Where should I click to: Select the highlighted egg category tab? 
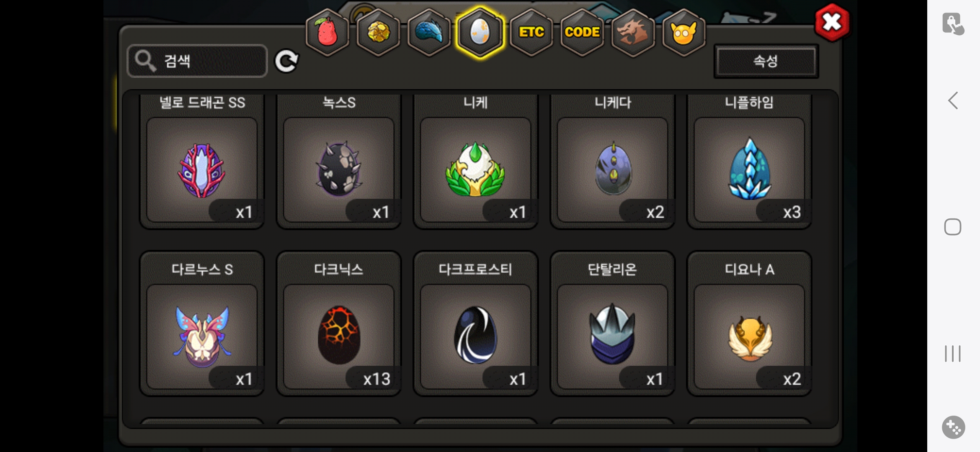point(480,32)
